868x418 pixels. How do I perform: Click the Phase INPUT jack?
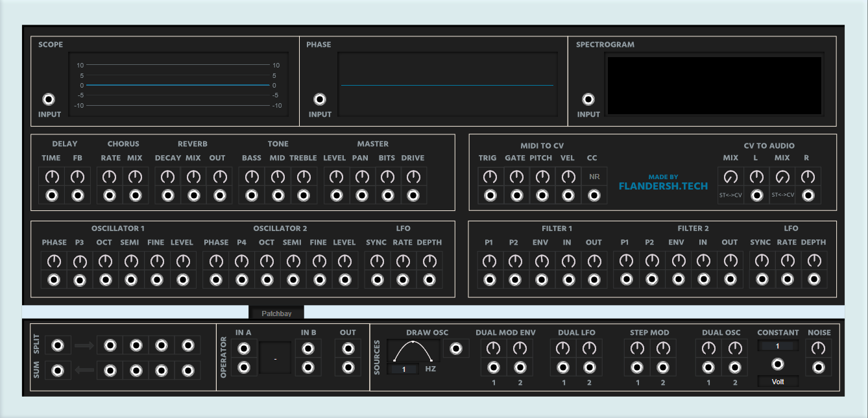319,99
